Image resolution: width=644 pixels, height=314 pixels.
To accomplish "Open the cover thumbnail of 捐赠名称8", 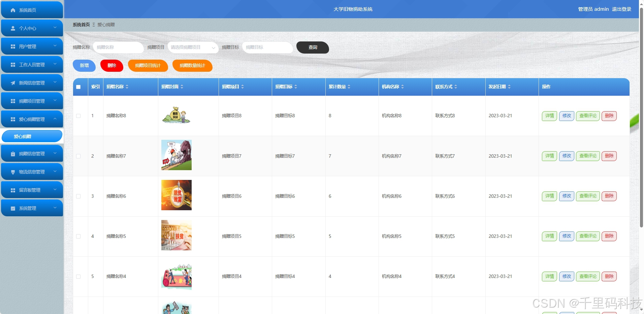I will [x=176, y=115].
